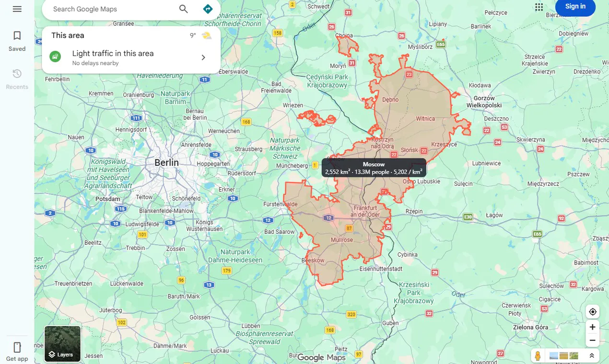Click the Strausberg label

(x=249, y=149)
